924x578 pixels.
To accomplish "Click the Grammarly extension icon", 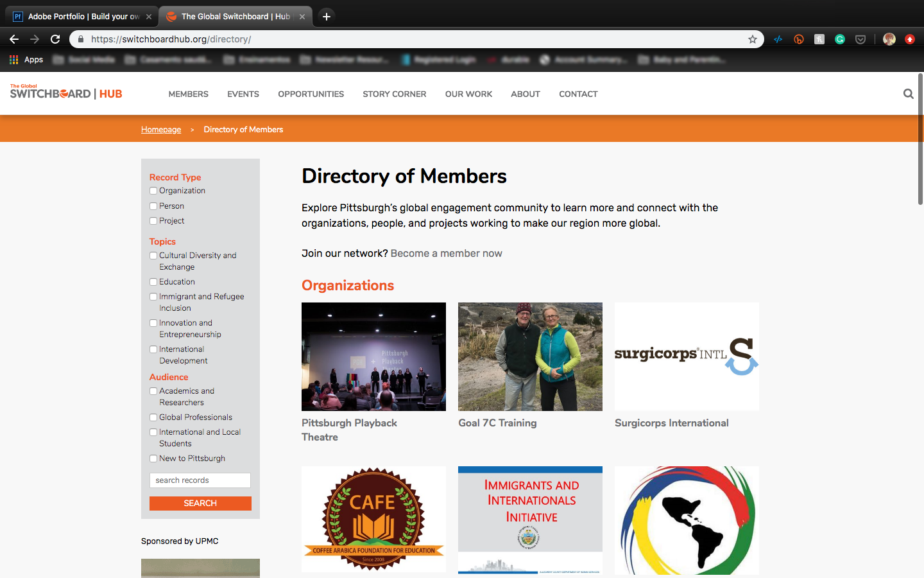I will click(x=840, y=39).
